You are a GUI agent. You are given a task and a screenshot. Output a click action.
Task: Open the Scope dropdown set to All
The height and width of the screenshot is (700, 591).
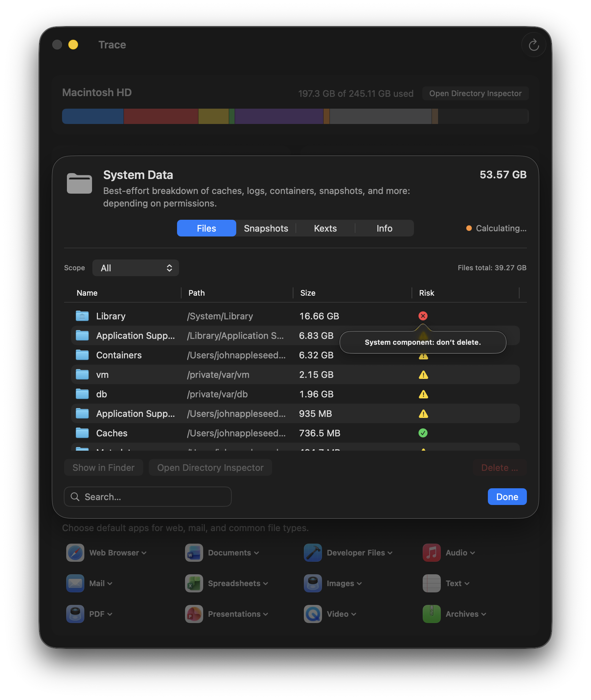click(136, 268)
